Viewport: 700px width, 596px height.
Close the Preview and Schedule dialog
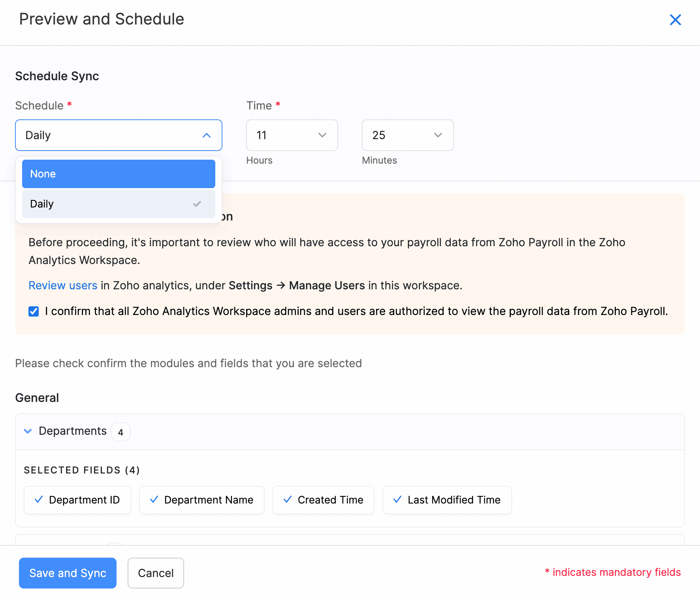click(676, 20)
